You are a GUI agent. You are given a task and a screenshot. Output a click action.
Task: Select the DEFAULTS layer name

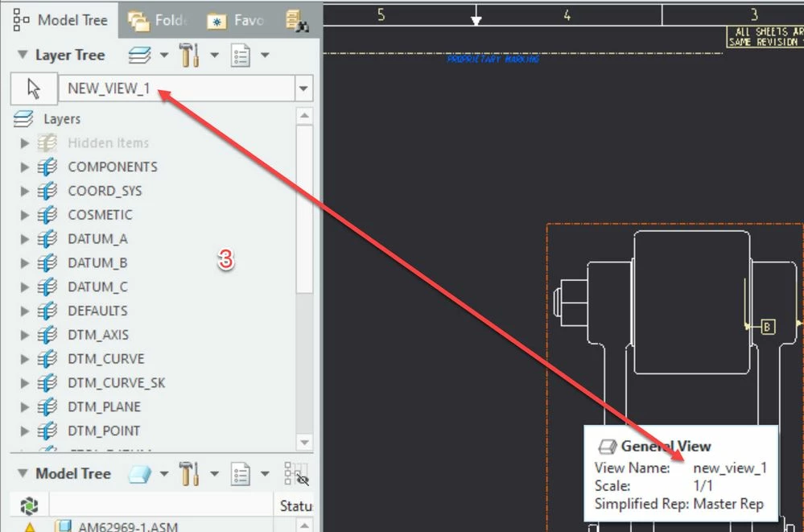(97, 311)
